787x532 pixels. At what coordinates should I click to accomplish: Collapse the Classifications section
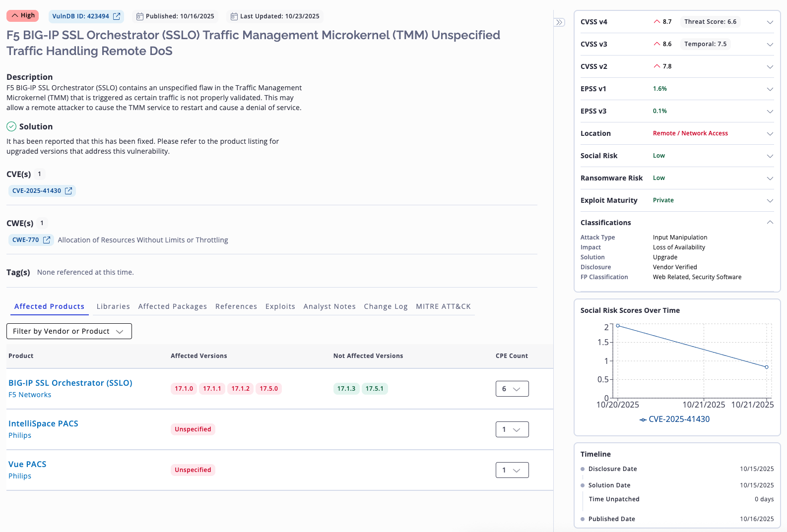(x=770, y=223)
